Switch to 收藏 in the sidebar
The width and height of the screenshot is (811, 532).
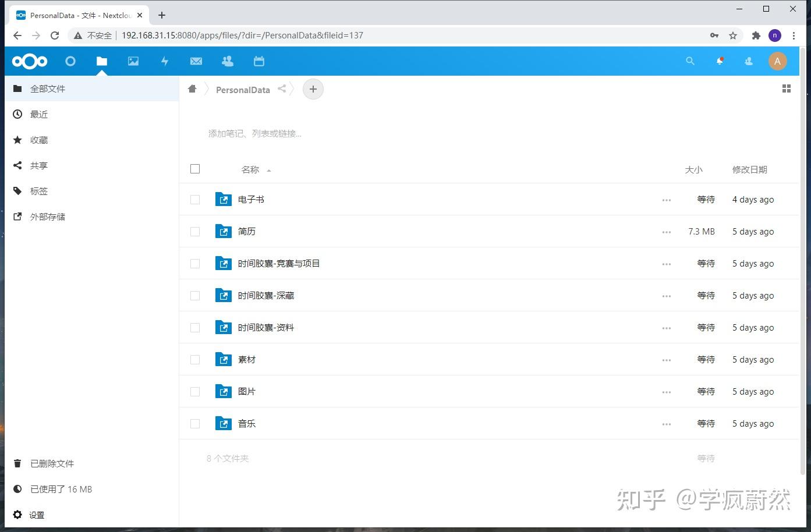38,140
